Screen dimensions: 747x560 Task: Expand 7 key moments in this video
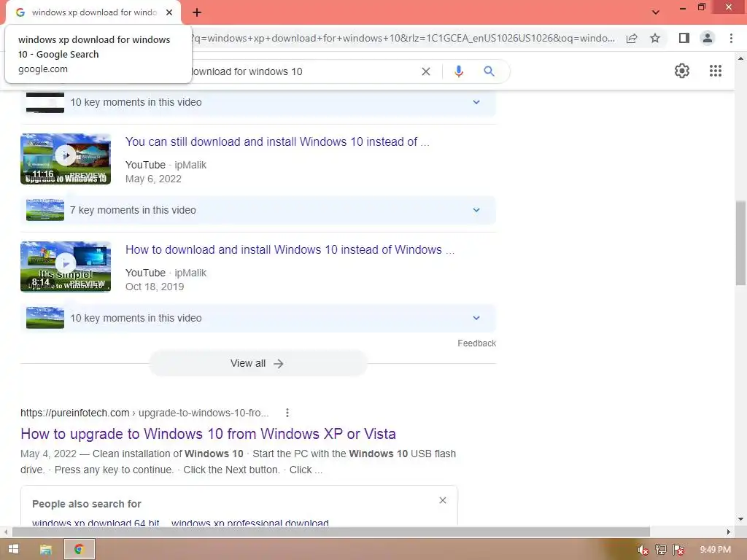coord(258,210)
